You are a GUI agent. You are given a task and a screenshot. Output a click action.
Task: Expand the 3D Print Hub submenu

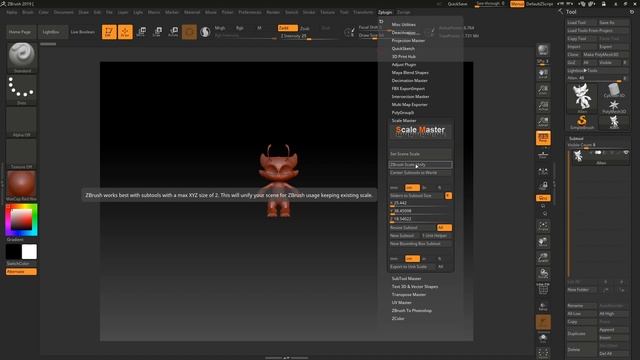404,57
